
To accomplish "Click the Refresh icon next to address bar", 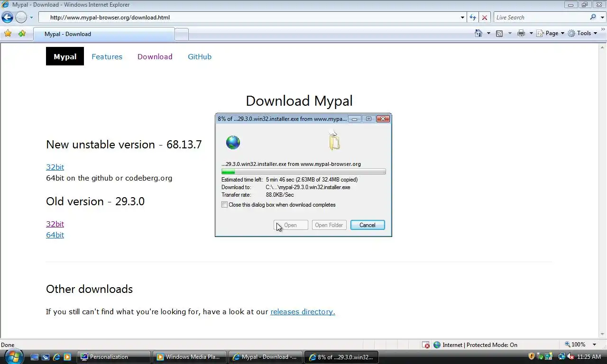I will (473, 18).
